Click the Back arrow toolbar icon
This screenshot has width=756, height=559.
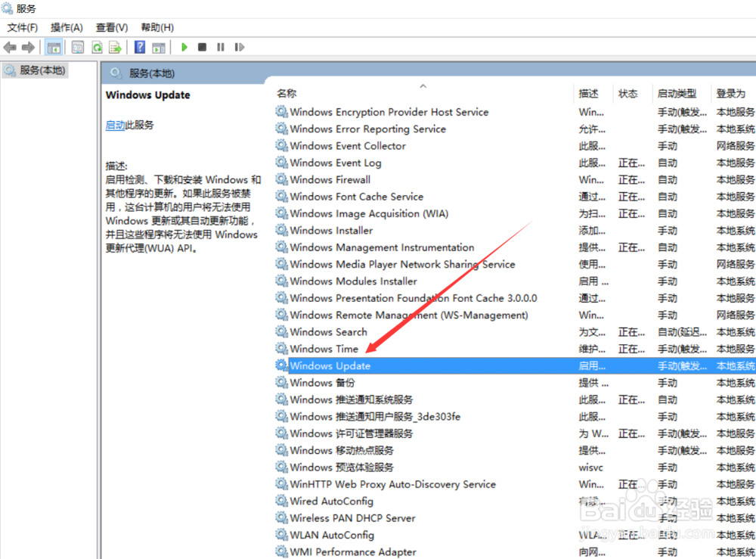(10, 47)
